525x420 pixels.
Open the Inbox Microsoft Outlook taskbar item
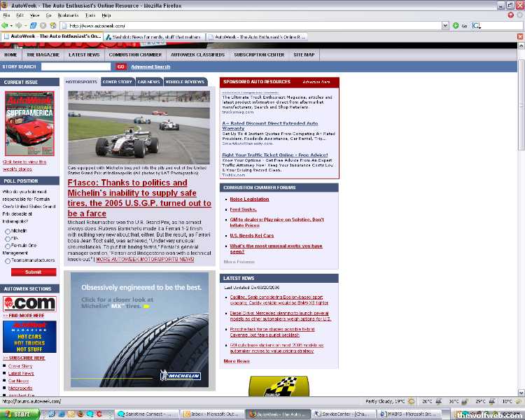213,414
